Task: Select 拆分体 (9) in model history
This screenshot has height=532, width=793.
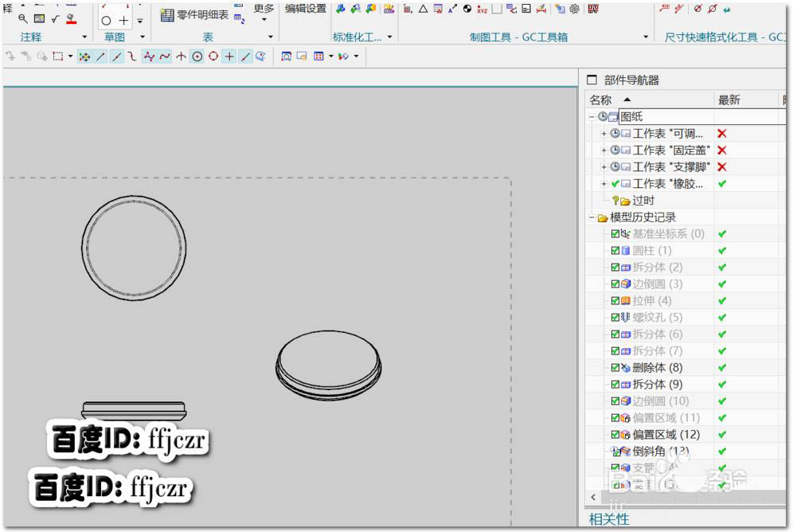Action: click(657, 385)
